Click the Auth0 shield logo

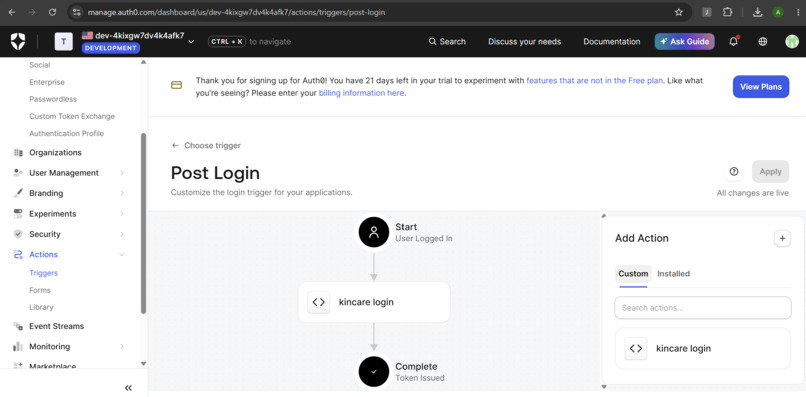tap(18, 42)
